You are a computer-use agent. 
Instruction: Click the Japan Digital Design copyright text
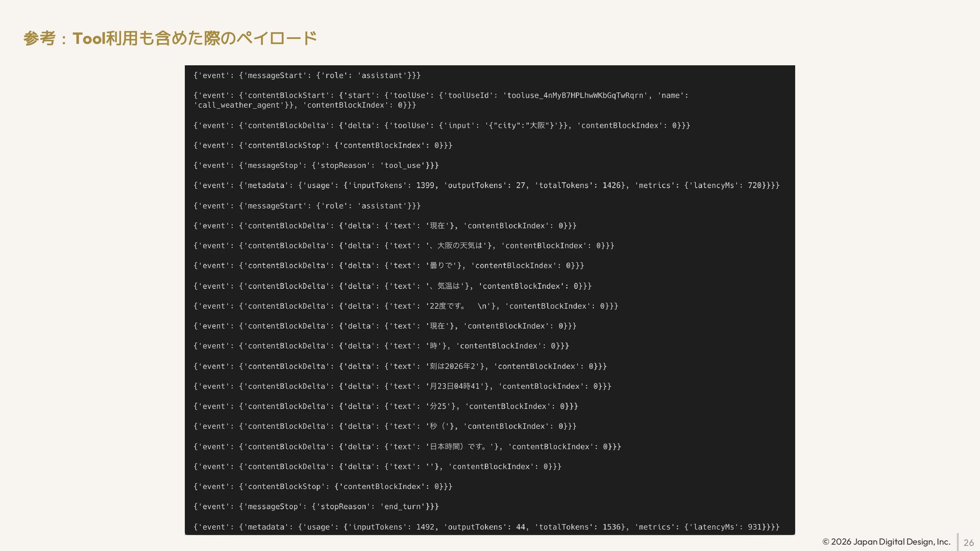click(x=886, y=542)
